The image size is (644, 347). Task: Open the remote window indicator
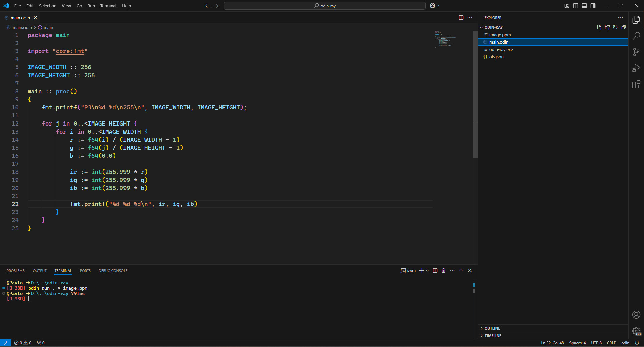(x=6, y=343)
